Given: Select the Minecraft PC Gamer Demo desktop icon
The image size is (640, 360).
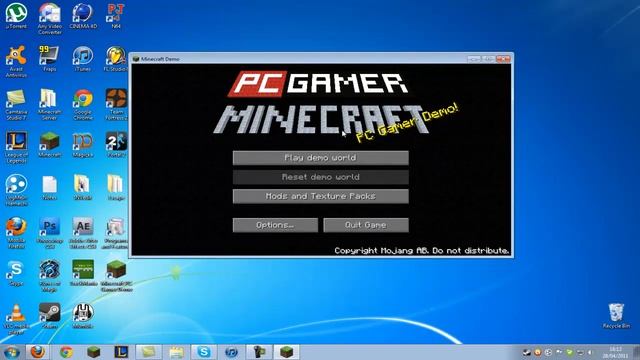Looking at the screenshot, I should point(116,276).
